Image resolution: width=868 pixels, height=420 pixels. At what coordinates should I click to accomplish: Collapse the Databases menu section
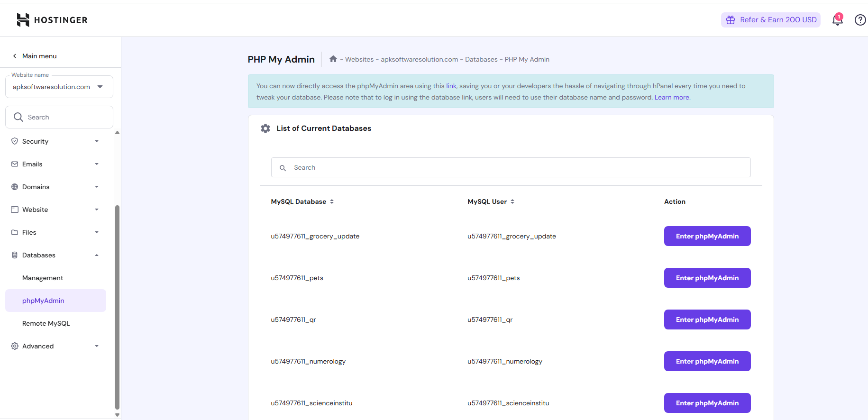[x=97, y=255]
